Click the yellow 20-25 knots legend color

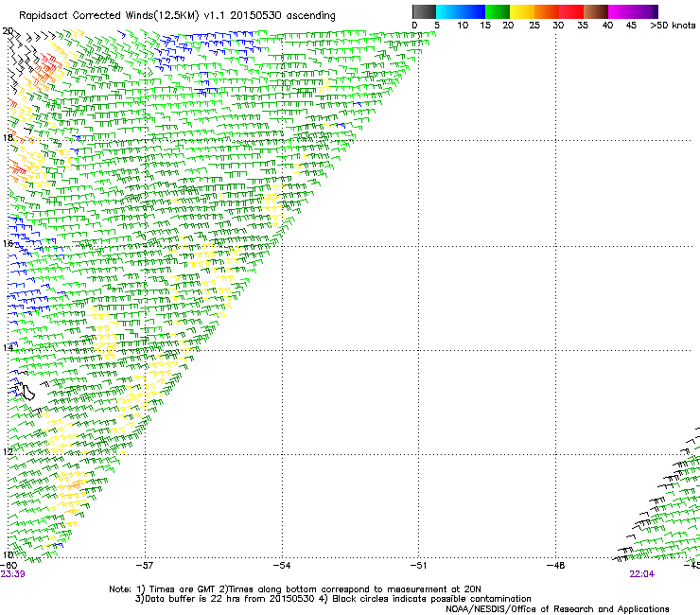pyautogui.click(x=522, y=11)
